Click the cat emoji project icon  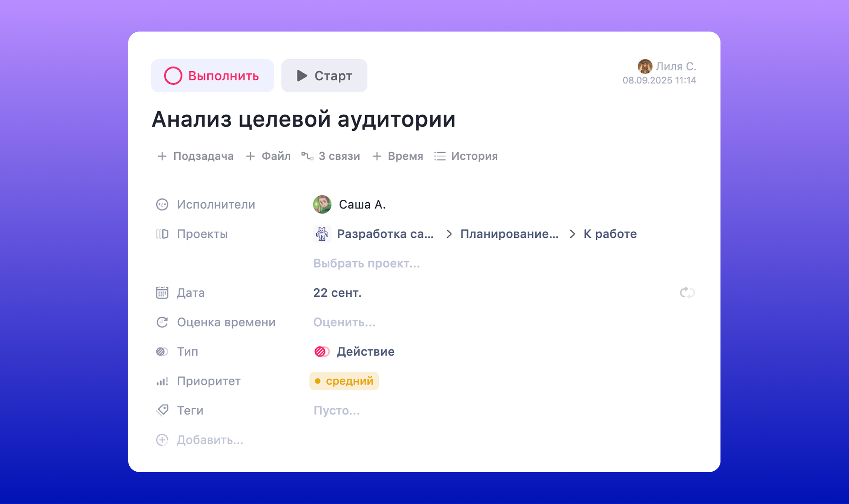(x=322, y=234)
